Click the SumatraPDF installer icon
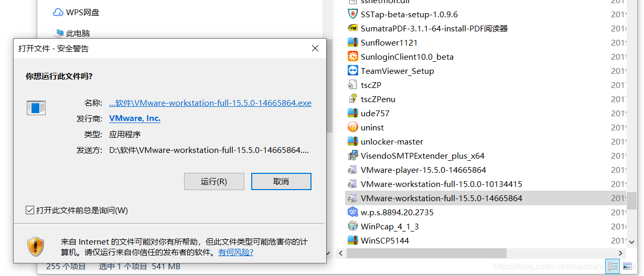Viewport: 644px width, 276px height. click(352, 28)
